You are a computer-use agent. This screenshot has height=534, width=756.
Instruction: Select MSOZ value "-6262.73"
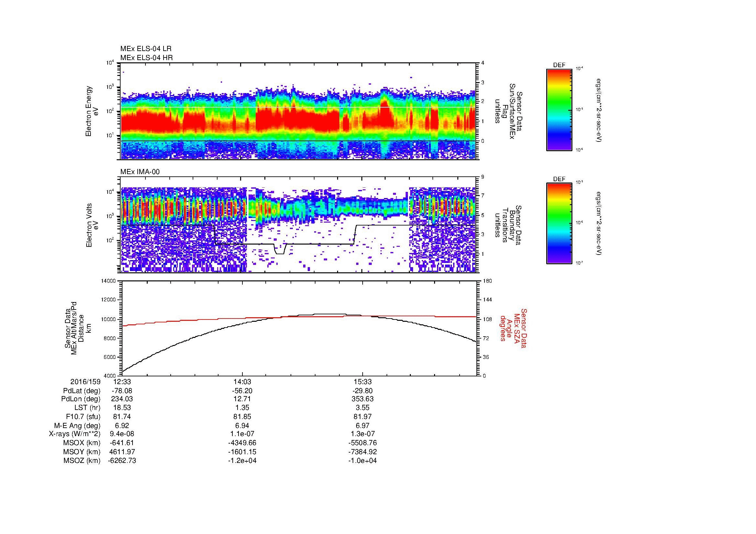tap(122, 461)
